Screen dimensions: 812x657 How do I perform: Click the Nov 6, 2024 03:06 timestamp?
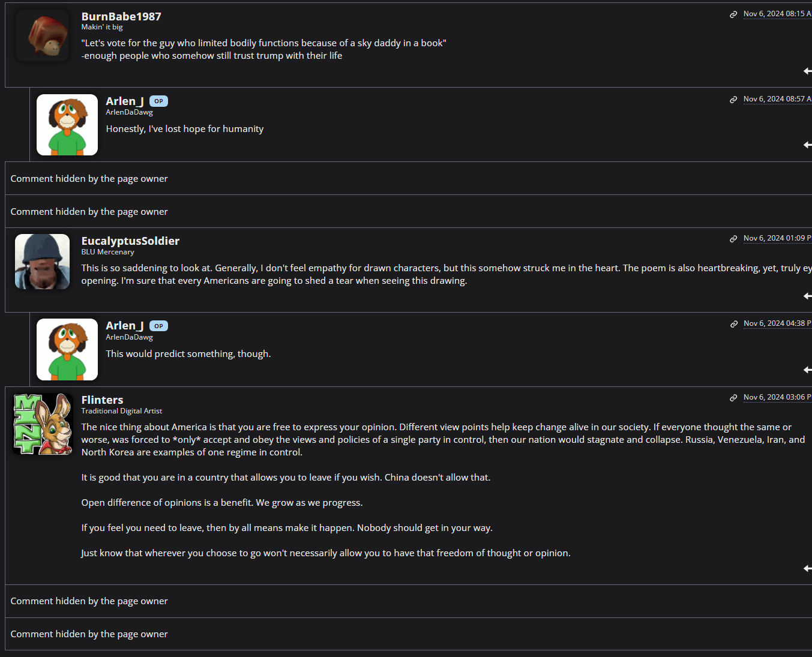click(x=777, y=397)
